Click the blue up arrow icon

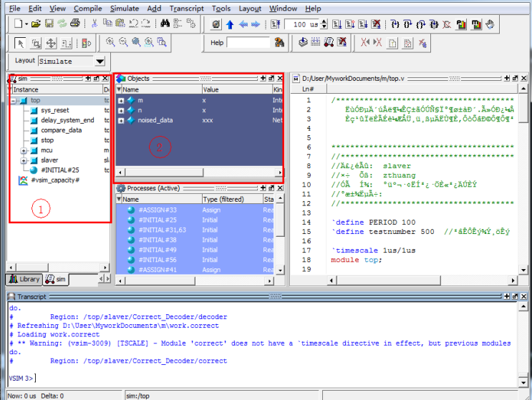pyautogui.click(x=230, y=24)
